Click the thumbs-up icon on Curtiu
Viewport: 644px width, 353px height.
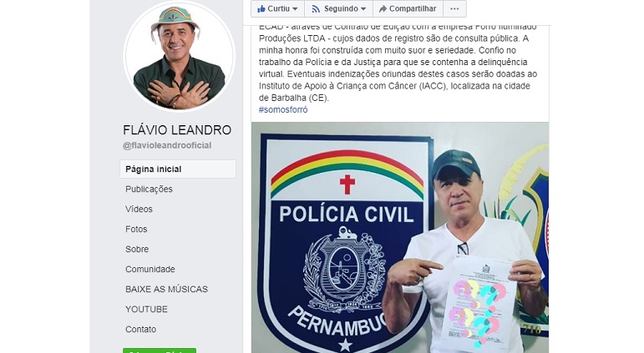[x=261, y=8]
